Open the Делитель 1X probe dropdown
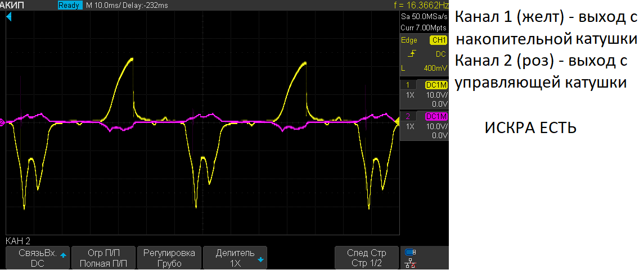644x274 pixels. coord(235,258)
